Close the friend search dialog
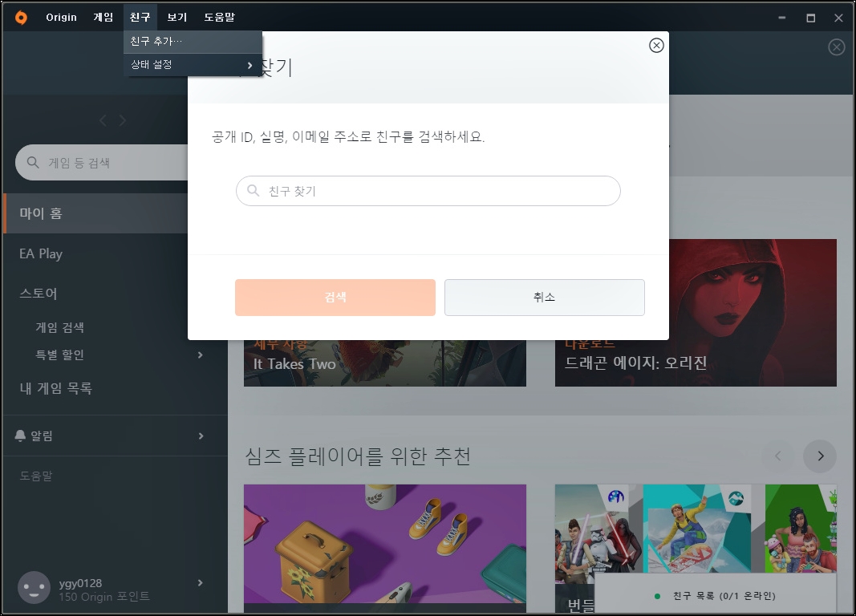856x616 pixels. [656, 45]
